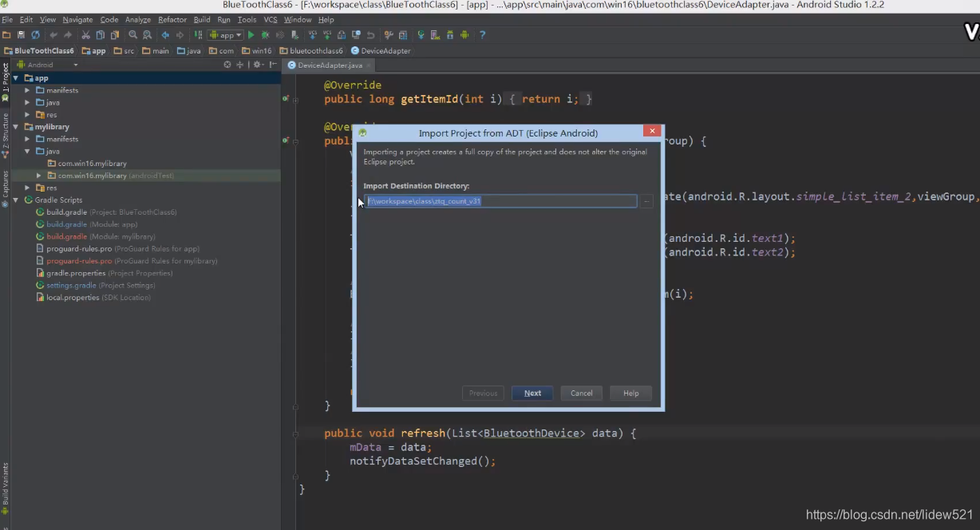The height and width of the screenshot is (530, 980).
Task: Collapse the mylibrary module node
Action: point(15,127)
